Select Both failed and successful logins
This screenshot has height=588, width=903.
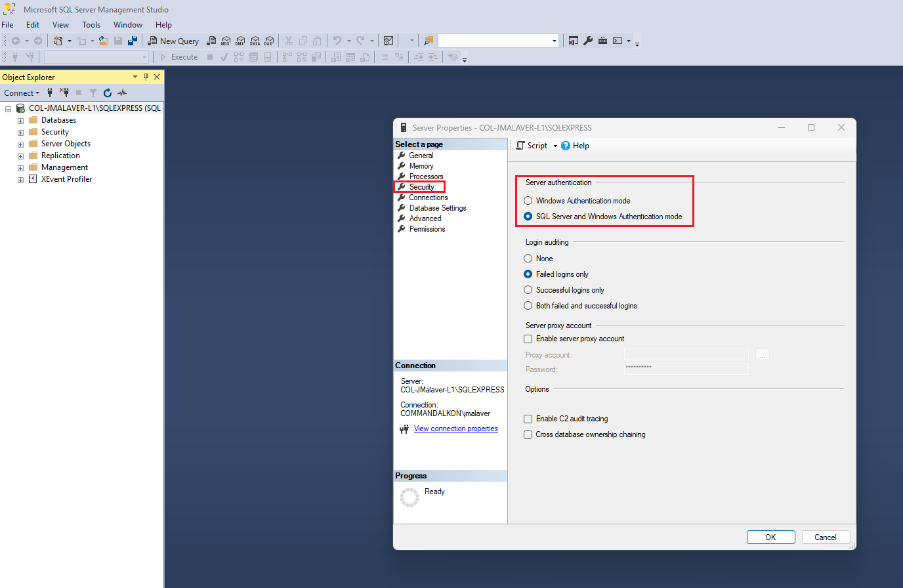[x=528, y=306]
